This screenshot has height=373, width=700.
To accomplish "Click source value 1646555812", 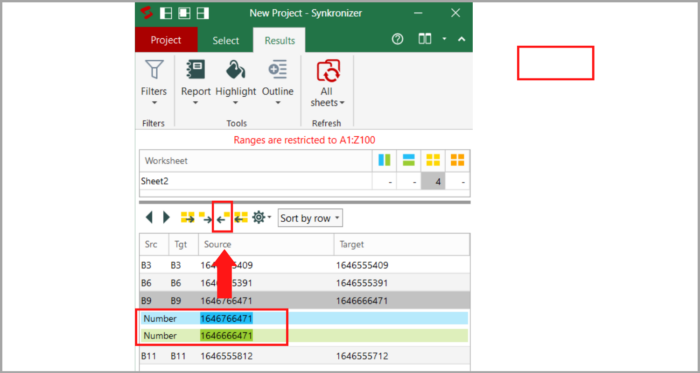I will tap(227, 356).
